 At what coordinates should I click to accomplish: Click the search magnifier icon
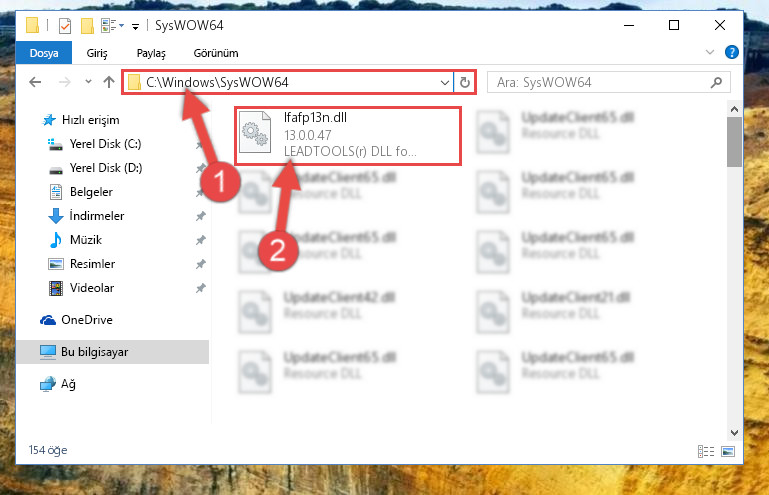point(716,82)
